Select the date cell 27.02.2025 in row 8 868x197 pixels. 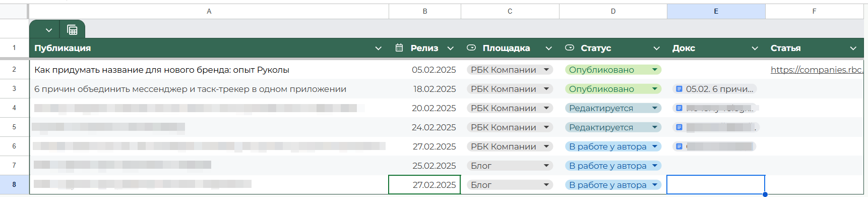[424, 185]
